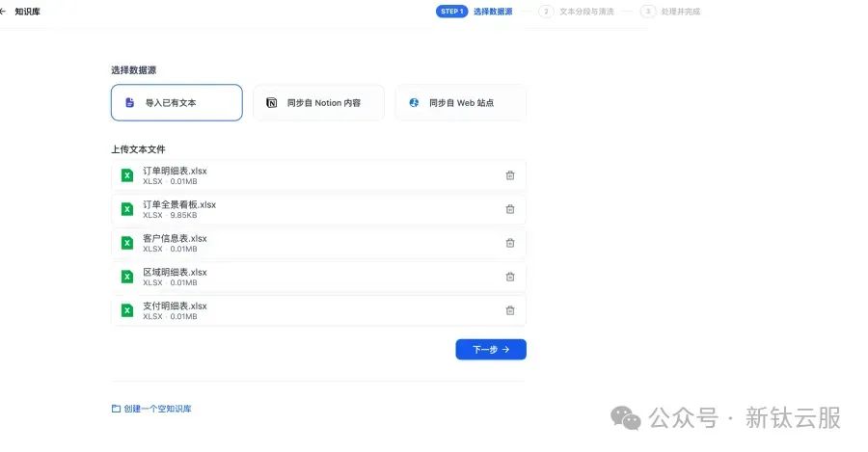Click the 知识库 title in header
868x452 pixels.
tap(28, 12)
